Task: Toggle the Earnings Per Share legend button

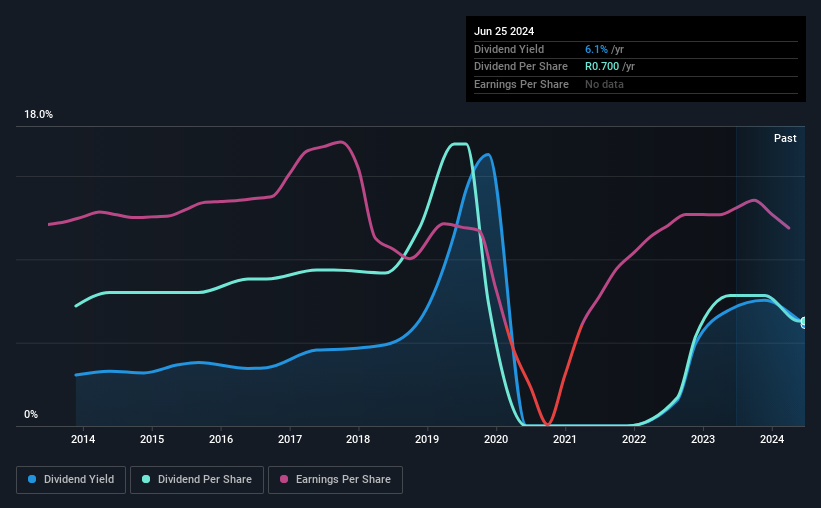Action: coord(335,480)
